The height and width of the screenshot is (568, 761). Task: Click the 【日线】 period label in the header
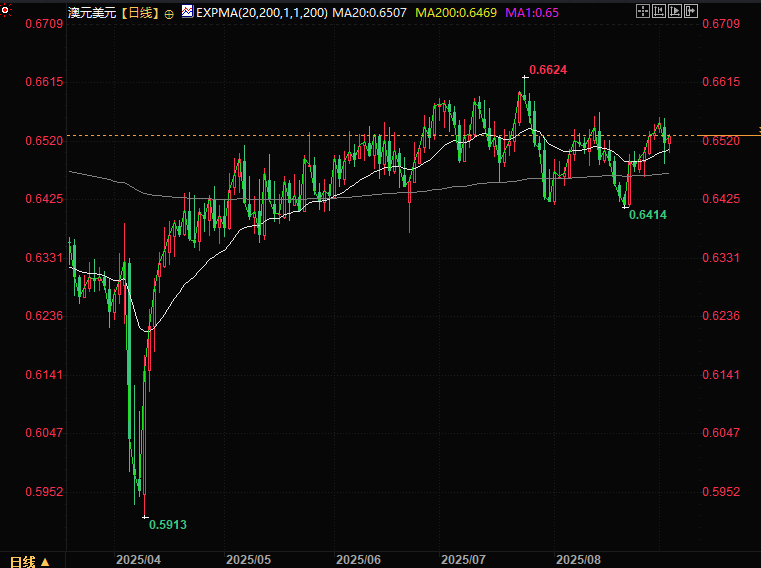(x=140, y=13)
